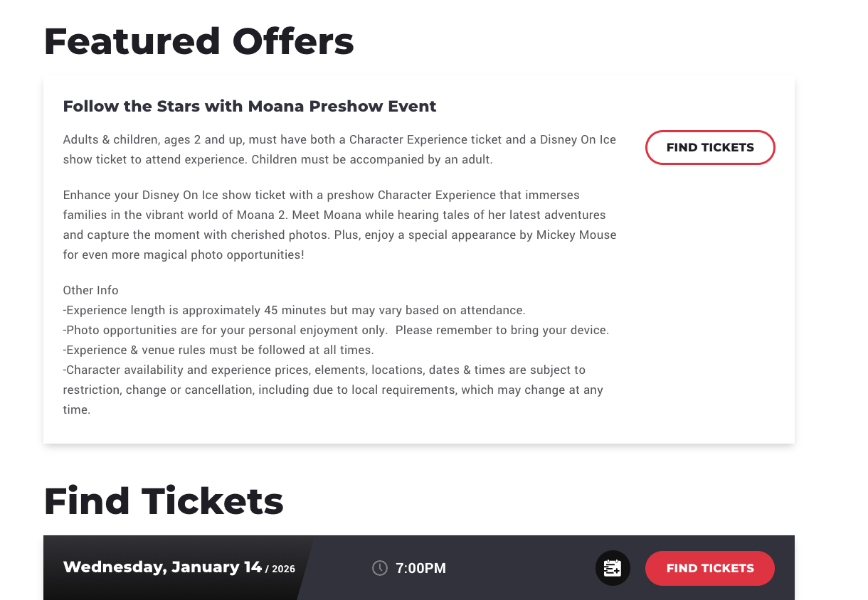This screenshot has width=868, height=600.
Task: Click the 'Experience length is approximately 45 minutes' line
Action: point(294,310)
